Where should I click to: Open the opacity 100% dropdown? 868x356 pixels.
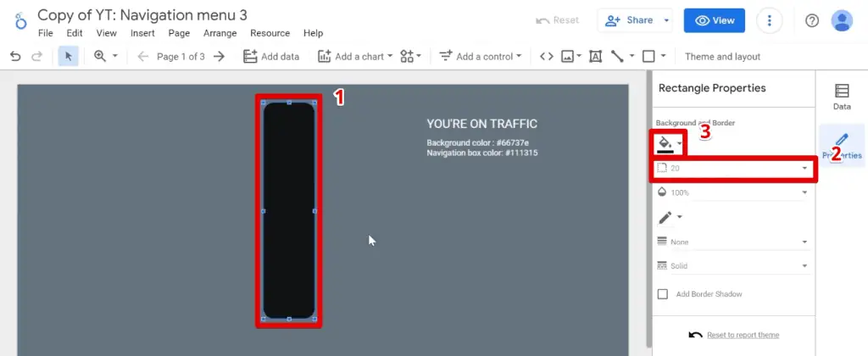tap(732, 192)
